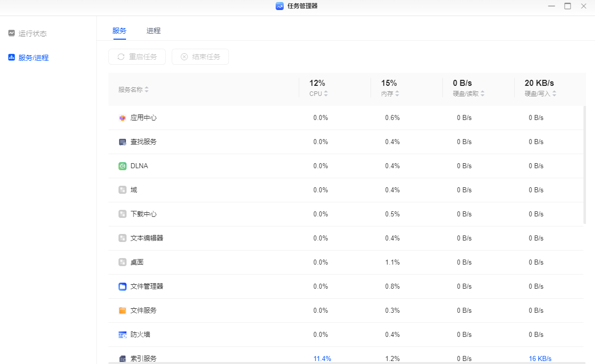The width and height of the screenshot is (595, 364).
Task: Click the green DLNA icon
Action: click(122, 166)
